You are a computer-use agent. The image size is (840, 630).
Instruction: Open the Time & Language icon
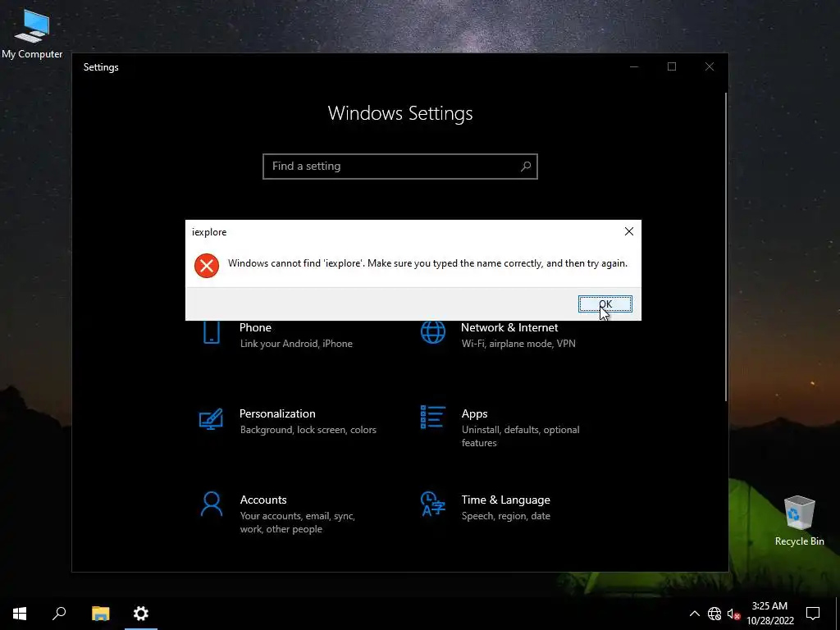(433, 504)
